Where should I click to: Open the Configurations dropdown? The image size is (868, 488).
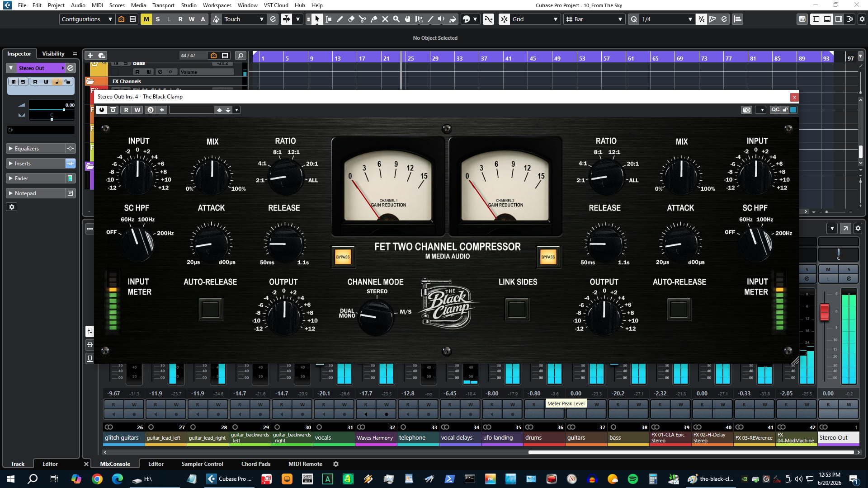pyautogui.click(x=87, y=19)
